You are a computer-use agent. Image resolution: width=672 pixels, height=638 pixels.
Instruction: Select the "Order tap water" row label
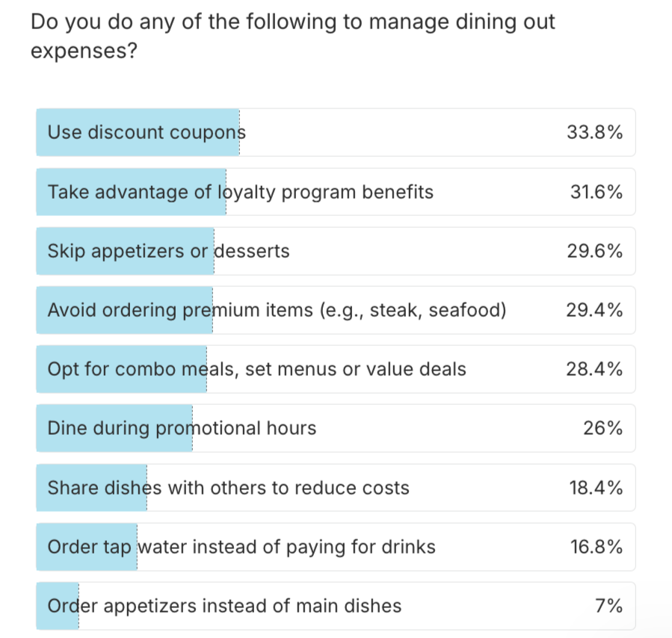pyautogui.click(x=241, y=548)
